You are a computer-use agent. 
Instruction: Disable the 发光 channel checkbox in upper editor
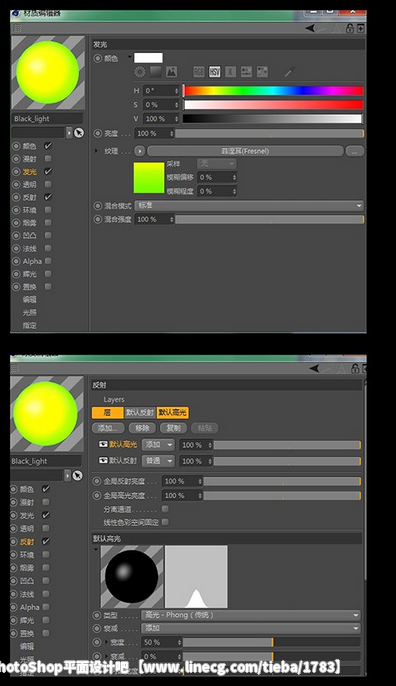(48, 172)
